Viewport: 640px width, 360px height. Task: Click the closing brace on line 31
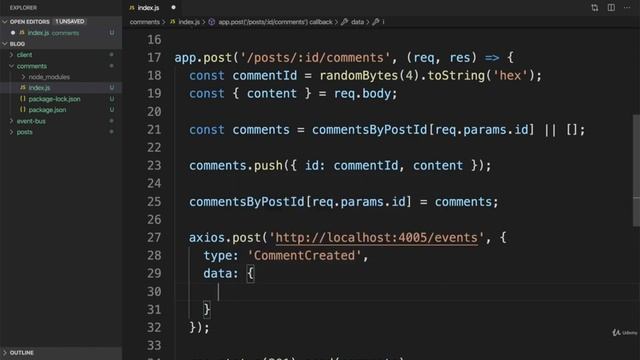click(207, 309)
